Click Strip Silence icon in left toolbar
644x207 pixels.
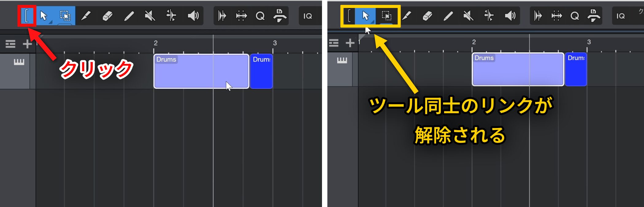[222, 16]
